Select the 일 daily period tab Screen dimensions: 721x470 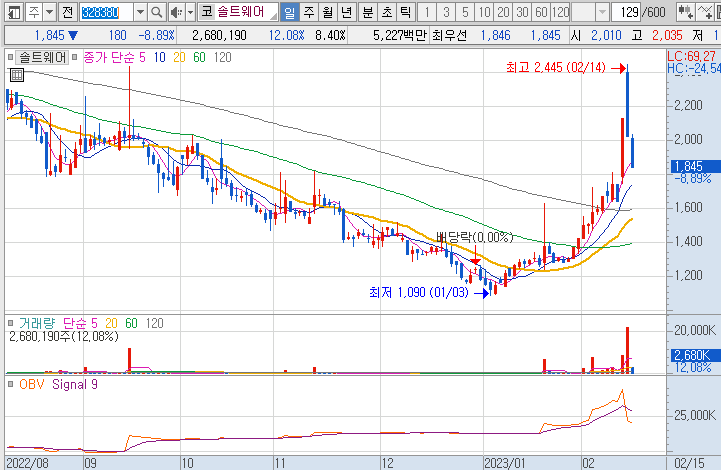290,12
